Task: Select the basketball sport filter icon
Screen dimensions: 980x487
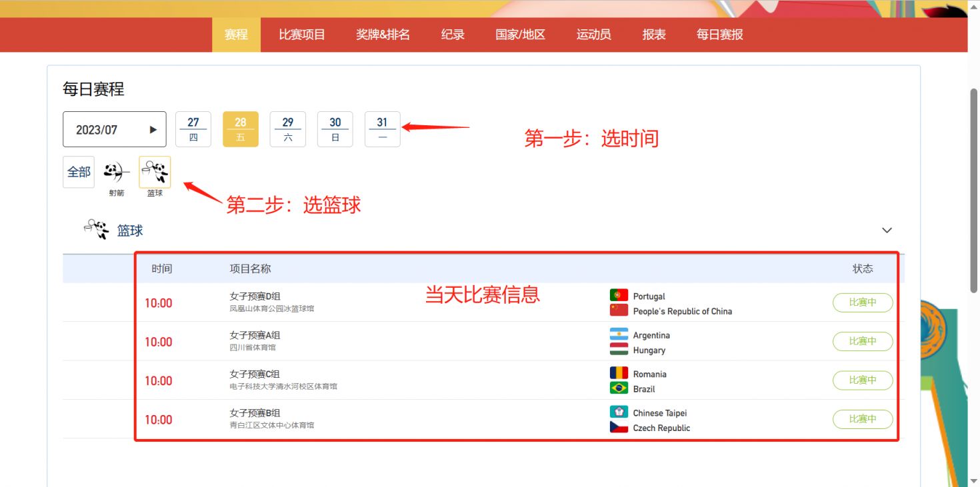Action: (x=155, y=172)
